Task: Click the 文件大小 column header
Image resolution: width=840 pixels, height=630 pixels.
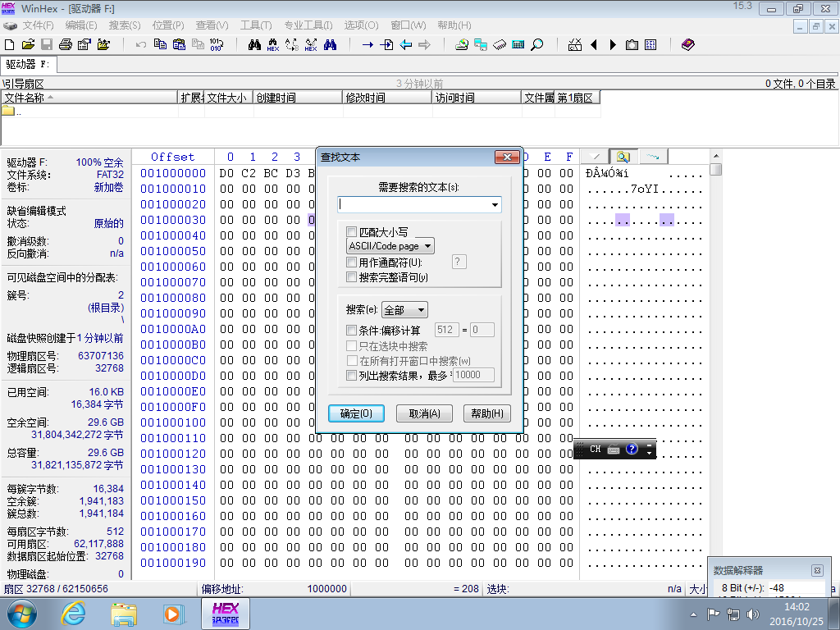Action: tap(228, 98)
